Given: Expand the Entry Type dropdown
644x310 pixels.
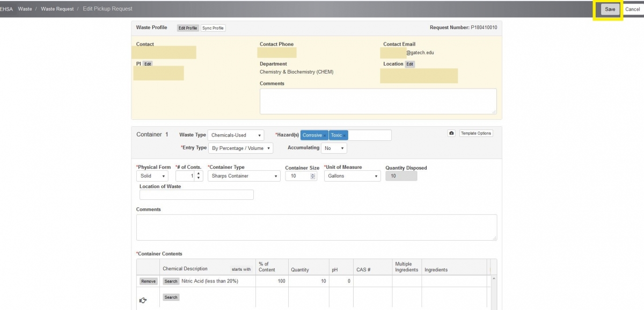Looking at the screenshot, I should click(240, 148).
